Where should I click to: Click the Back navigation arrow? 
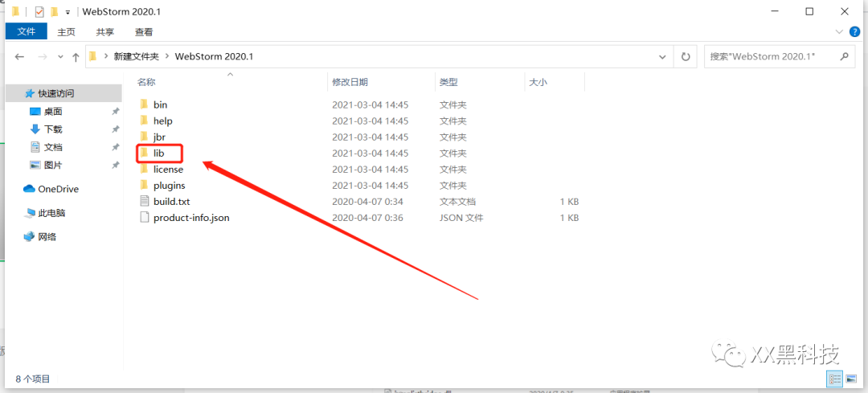(x=19, y=56)
